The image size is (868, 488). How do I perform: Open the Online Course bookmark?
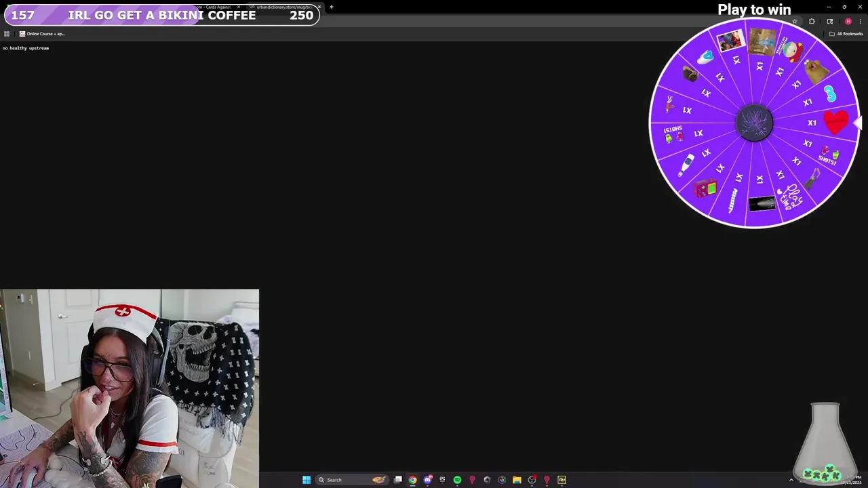(42, 34)
